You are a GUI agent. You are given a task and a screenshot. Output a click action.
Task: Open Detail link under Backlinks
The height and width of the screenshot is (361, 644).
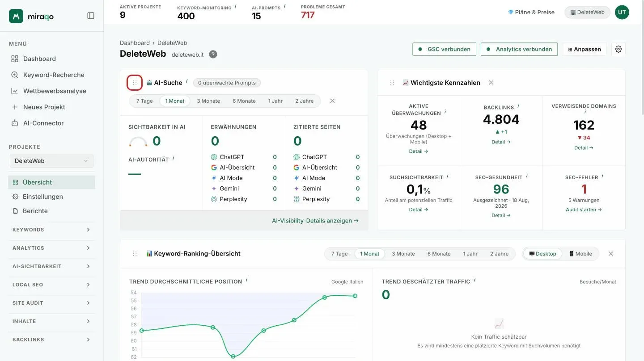pyautogui.click(x=501, y=142)
